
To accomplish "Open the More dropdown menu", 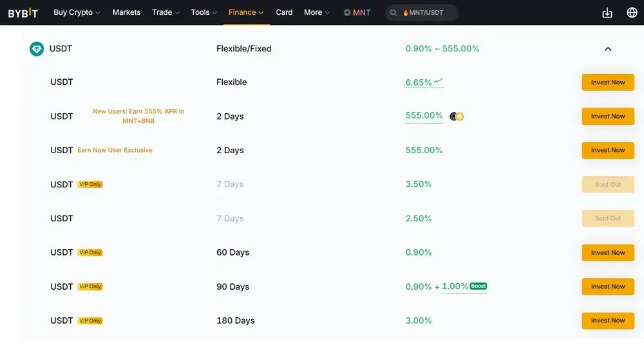I will click(317, 12).
